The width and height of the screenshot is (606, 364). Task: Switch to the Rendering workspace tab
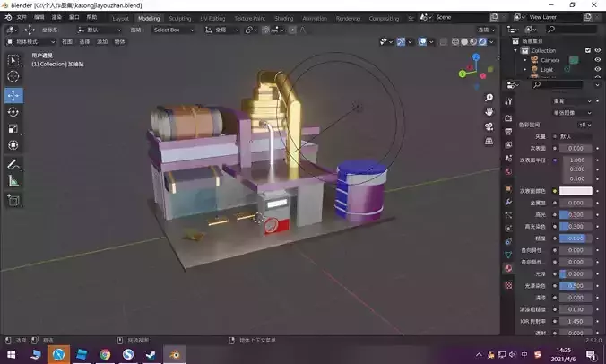pyautogui.click(x=348, y=18)
